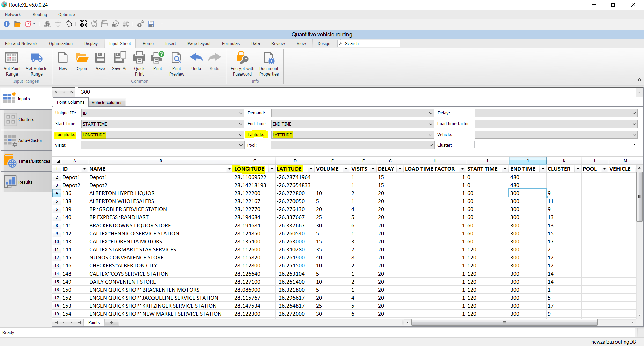
Task: Select cell ALBERTON WHOLESALERS
Action: point(160,201)
